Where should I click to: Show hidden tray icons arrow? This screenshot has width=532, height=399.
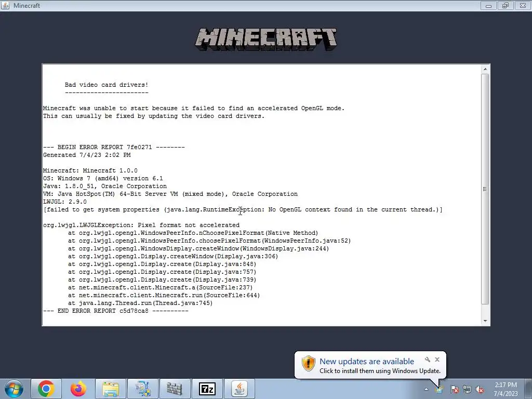click(426, 389)
